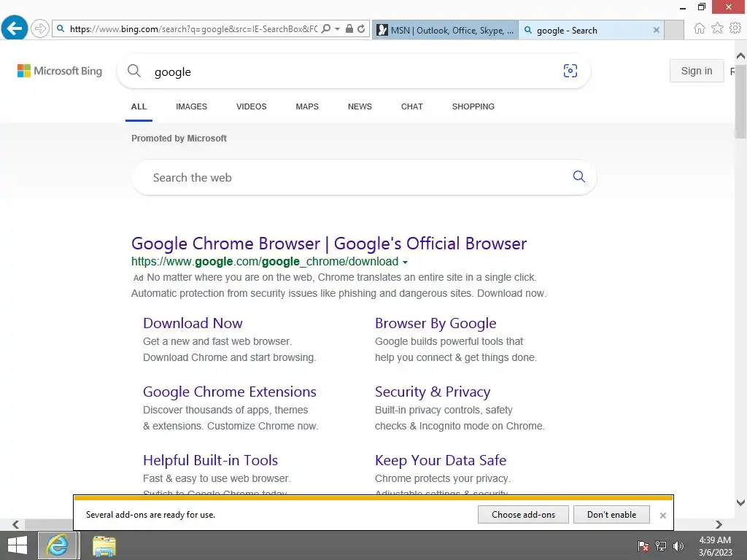Switch to the MSN Outlook, Office, Skype tab
The image size is (747, 560).
point(446,30)
